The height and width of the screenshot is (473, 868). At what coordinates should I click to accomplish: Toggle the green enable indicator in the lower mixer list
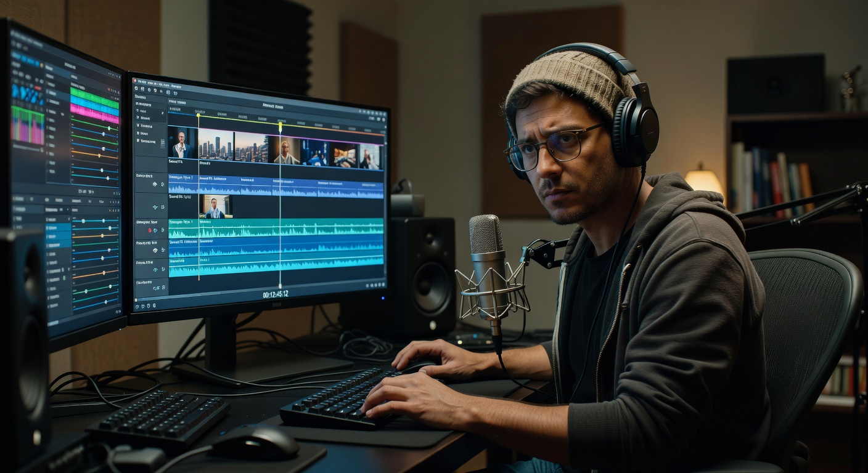click(63, 278)
